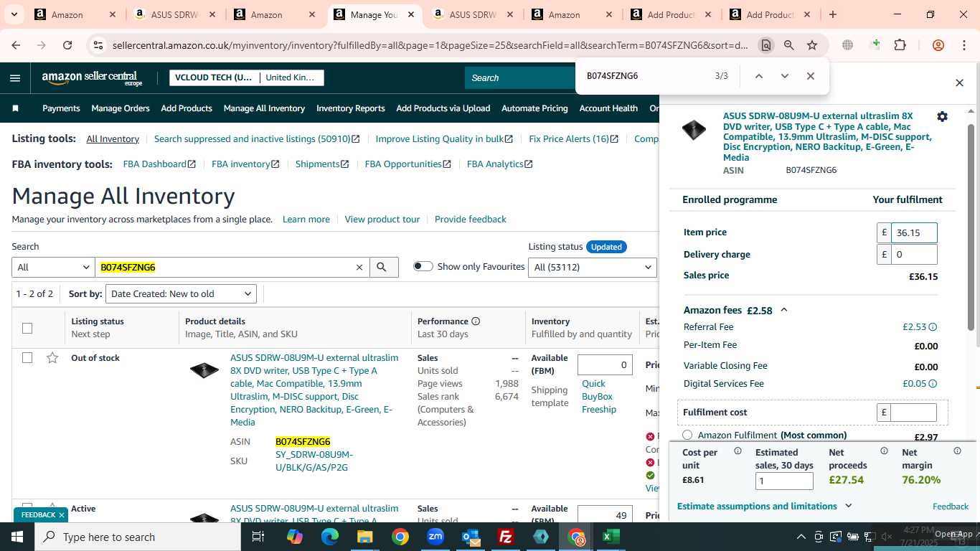This screenshot has width=980, height=551.
Task: Click the bookmark flag icon in nav bar
Action: 16,108
